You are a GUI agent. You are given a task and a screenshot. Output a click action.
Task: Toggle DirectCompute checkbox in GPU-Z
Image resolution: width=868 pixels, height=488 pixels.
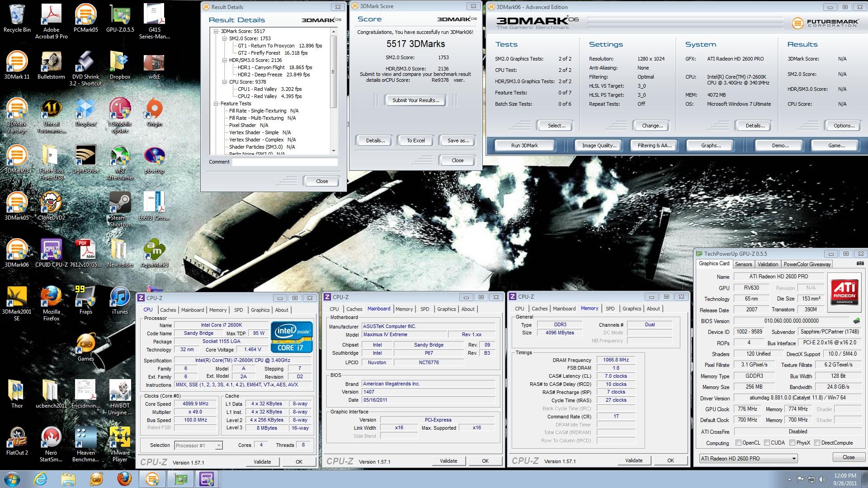click(817, 443)
